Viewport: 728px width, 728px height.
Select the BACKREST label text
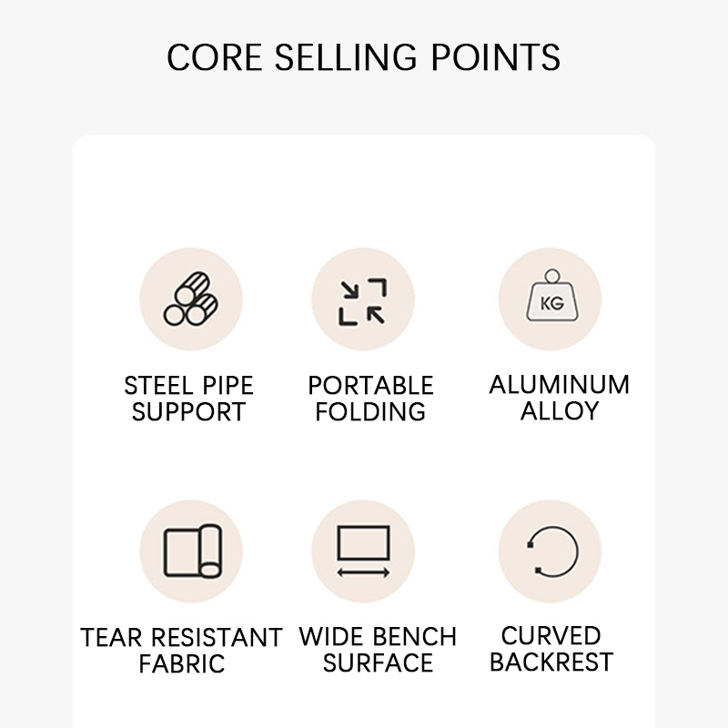[x=551, y=662]
